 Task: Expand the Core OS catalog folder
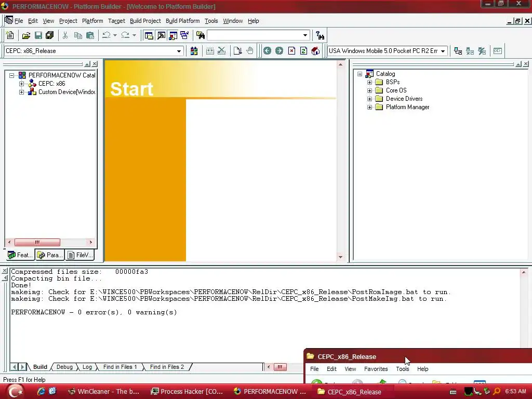(369, 90)
